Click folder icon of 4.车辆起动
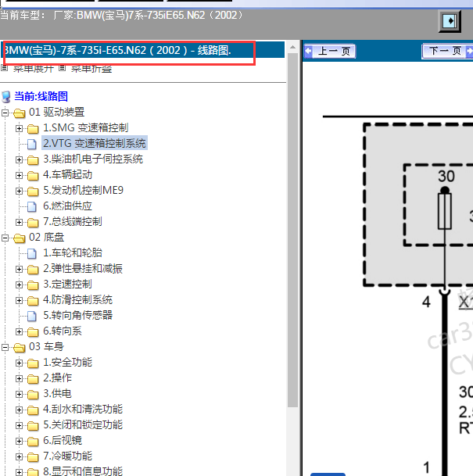 33,176
